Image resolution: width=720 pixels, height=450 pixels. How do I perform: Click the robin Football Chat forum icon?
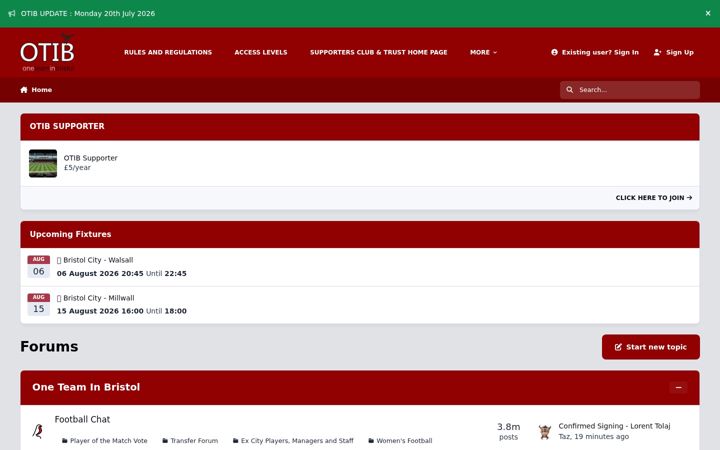pos(38,431)
